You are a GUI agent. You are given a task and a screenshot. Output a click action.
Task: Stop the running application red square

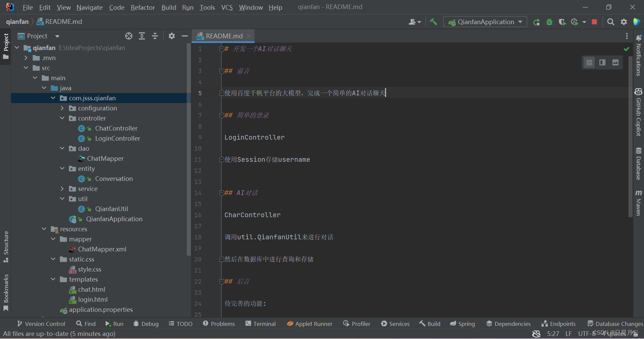click(x=594, y=22)
